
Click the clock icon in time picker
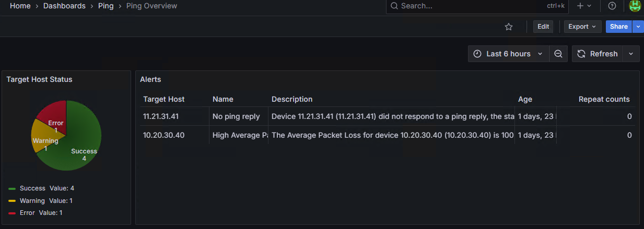pyautogui.click(x=477, y=54)
